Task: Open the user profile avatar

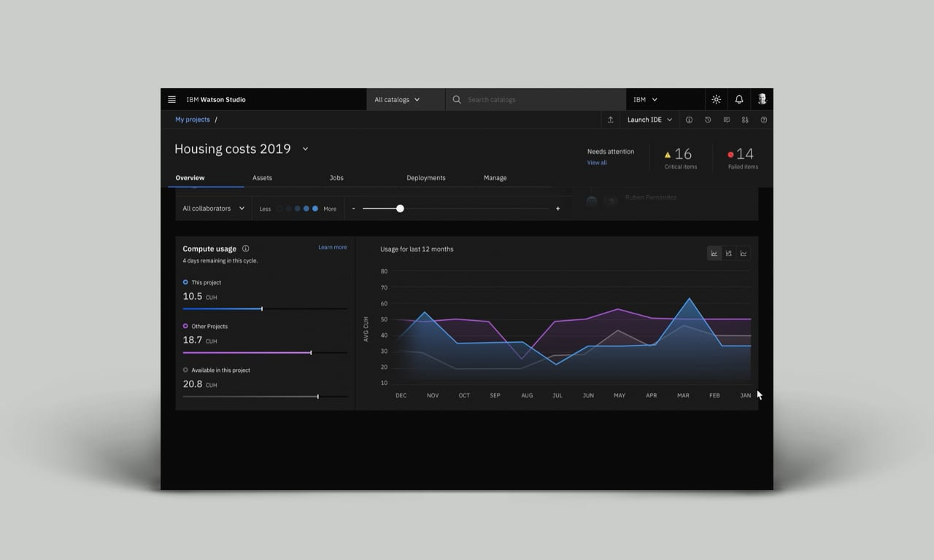Action: [762, 100]
